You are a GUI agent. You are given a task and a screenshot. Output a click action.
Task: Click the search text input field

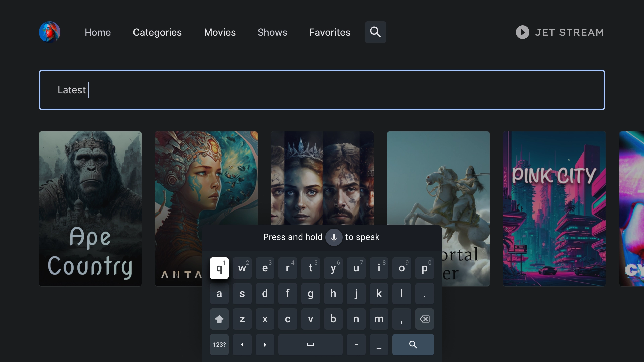point(322,90)
